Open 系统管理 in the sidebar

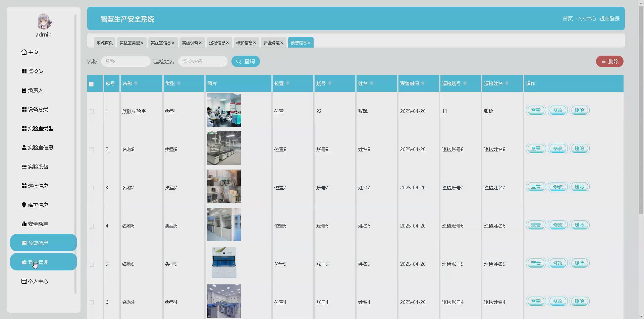[43, 262]
